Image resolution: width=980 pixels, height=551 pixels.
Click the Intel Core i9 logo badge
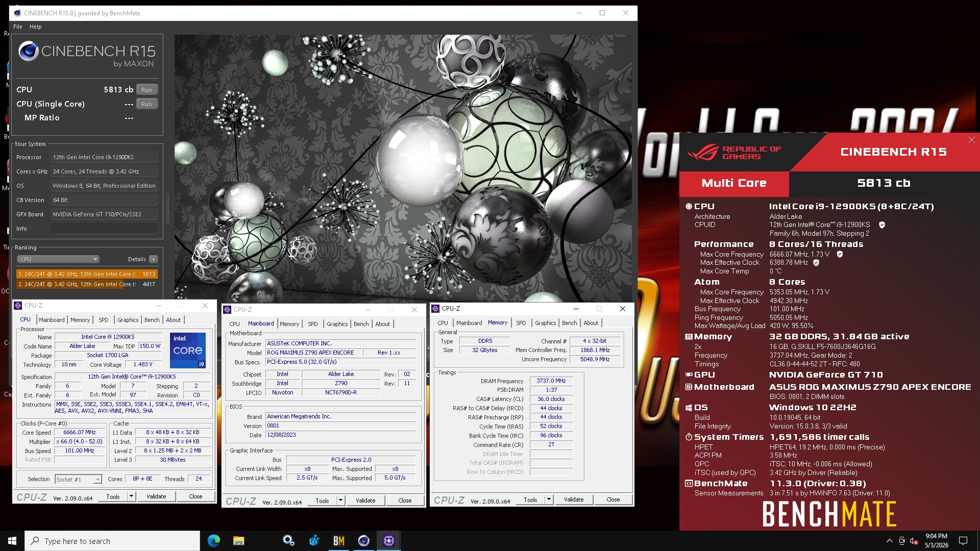188,350
